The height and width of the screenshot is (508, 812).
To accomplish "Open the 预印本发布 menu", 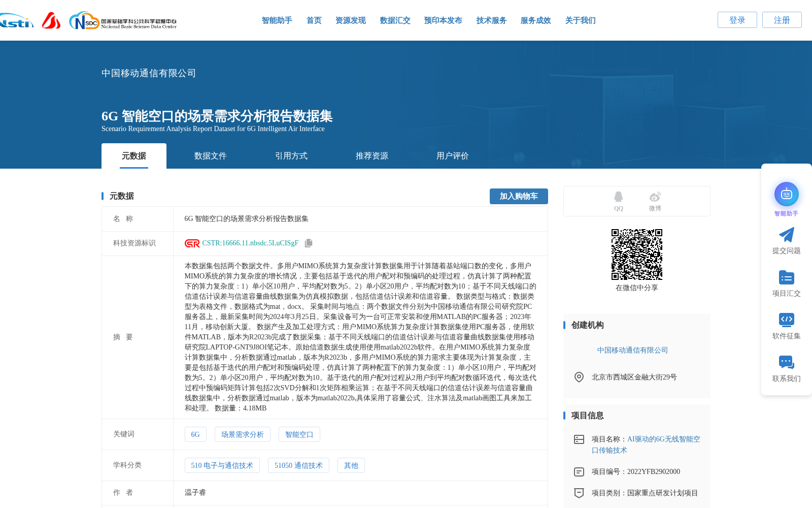I will click(444, 20).
